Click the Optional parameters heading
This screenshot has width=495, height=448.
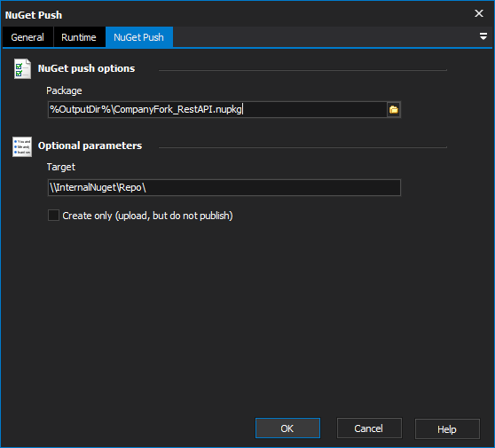pos(90,145)
